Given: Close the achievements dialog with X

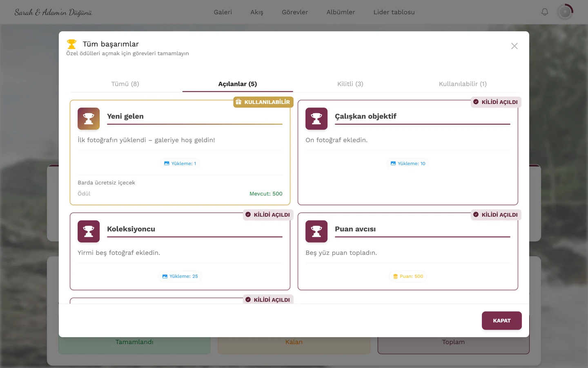Looking at the screenshot, I should pyautogui.click(x=514, y=46).
